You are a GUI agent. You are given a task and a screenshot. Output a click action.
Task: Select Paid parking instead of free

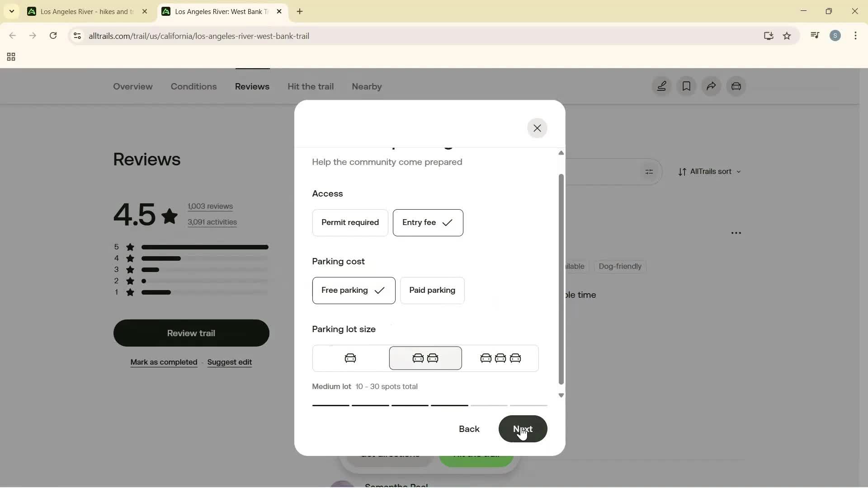432,291
